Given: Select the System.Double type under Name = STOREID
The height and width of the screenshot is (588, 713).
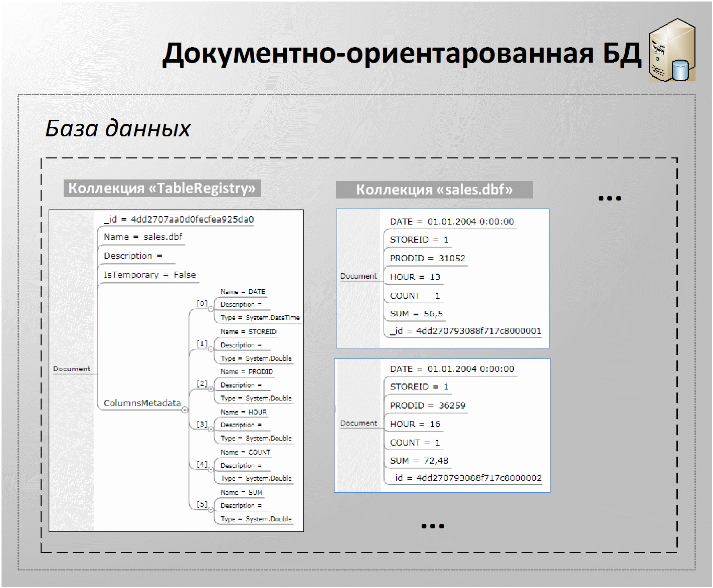Looking at the screenshot, I should pyautogui.click(x=256, y=358).
